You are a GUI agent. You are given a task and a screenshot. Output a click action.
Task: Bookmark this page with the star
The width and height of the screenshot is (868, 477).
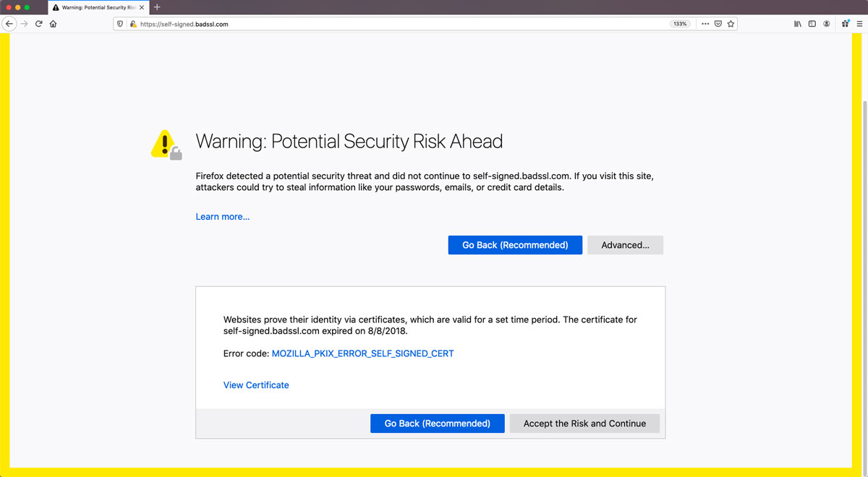tap(731, 24)
